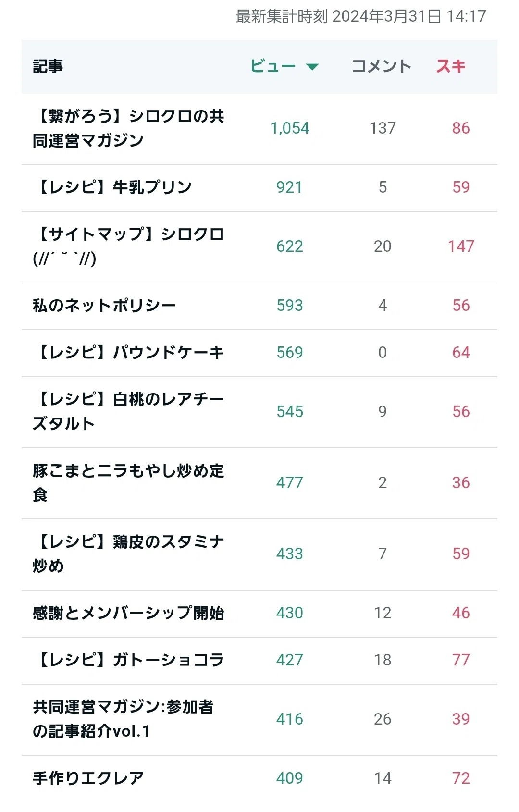Screen dimensions: 519x812
Task: Open 共同運営マガジン:参加者の記事紹介vol.1 article
Action: tap(123, 719)
